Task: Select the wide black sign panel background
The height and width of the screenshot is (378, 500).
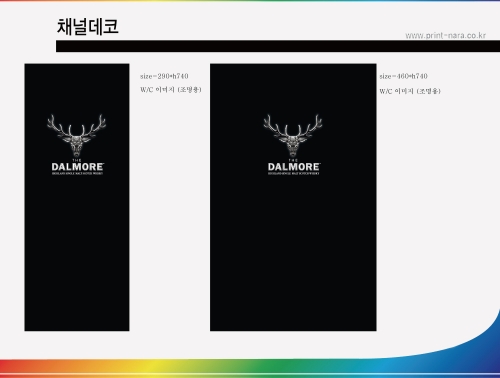Action: (x=293, y=250)
